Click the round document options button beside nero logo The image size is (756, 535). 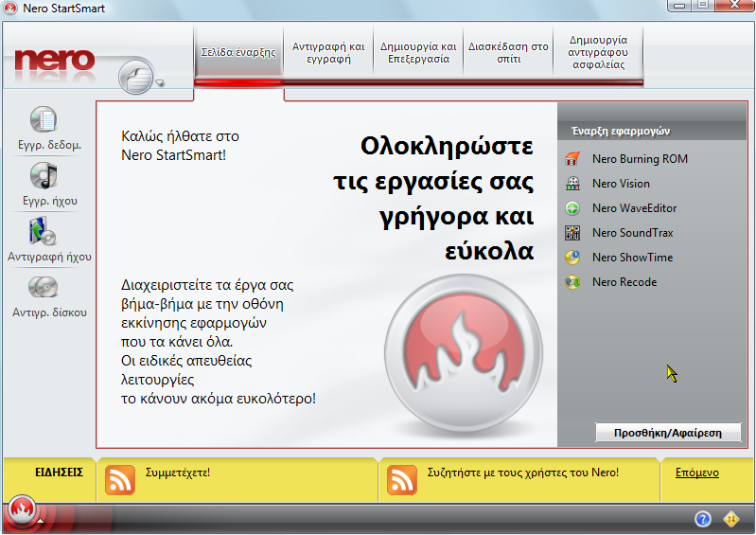pos(136,77)
